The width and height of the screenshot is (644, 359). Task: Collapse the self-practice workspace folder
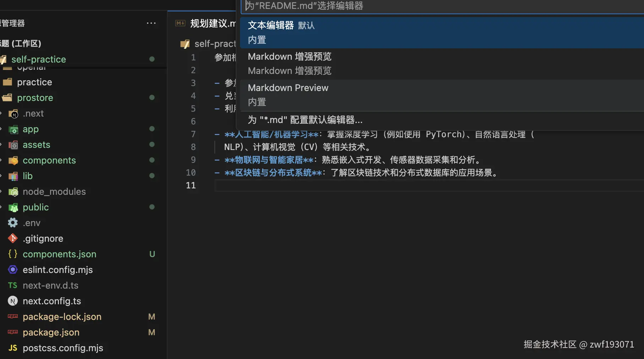pyautogui.click(x=38, y=59)
